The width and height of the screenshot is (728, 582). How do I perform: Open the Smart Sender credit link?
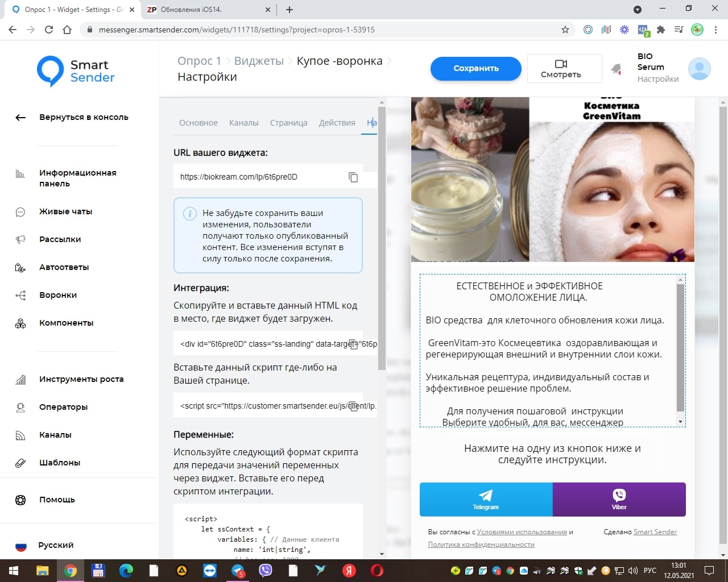pyautogui.click(x=655, y=532)
